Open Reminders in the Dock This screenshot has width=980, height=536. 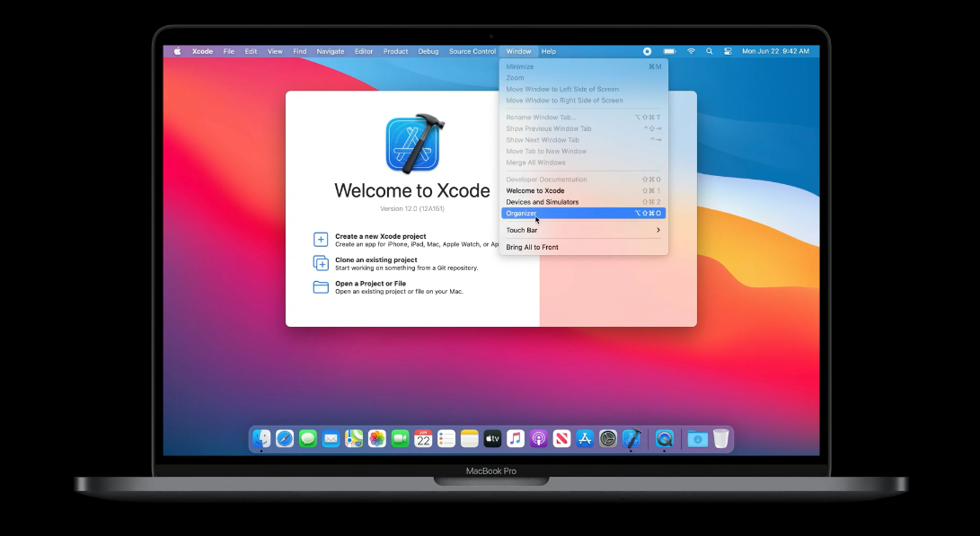(446, 439)
